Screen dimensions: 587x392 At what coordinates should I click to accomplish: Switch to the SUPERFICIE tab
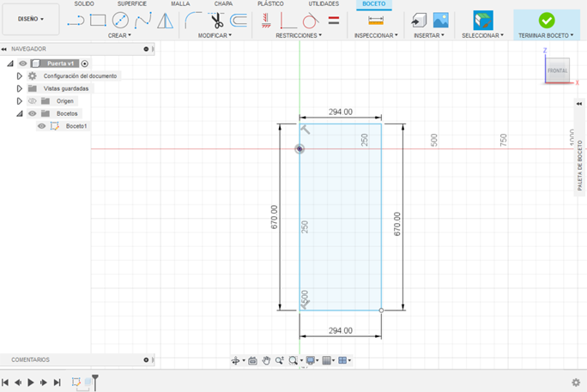pos(132,3)
